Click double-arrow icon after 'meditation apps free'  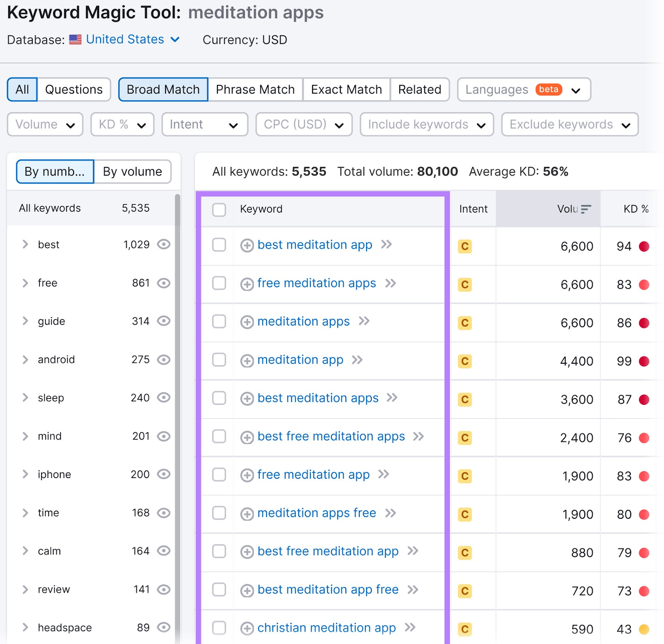390,513
